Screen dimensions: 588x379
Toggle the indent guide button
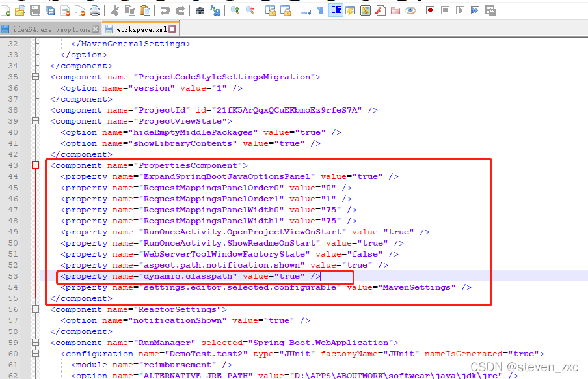[x=336, y=10]
